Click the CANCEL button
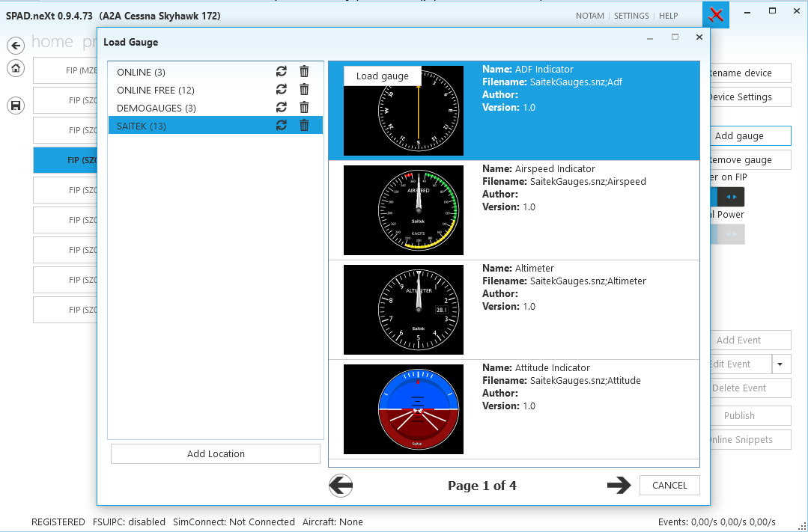The image size is (808, 532). [x=669, y=485]
